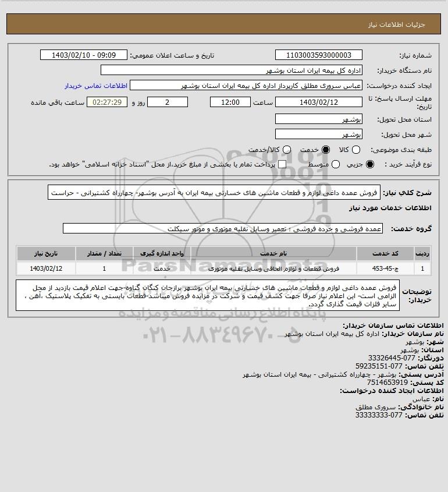Click the remaining days field showing 2

[x=168, y=102]
